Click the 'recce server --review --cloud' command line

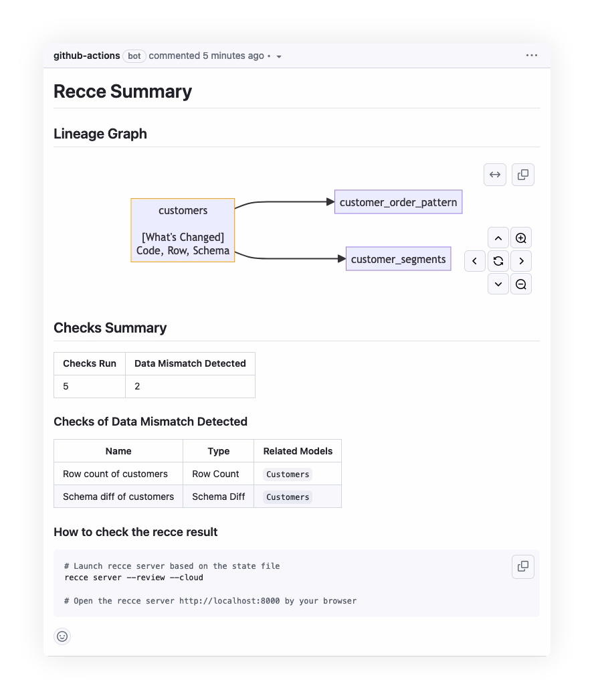pos(134,578)
